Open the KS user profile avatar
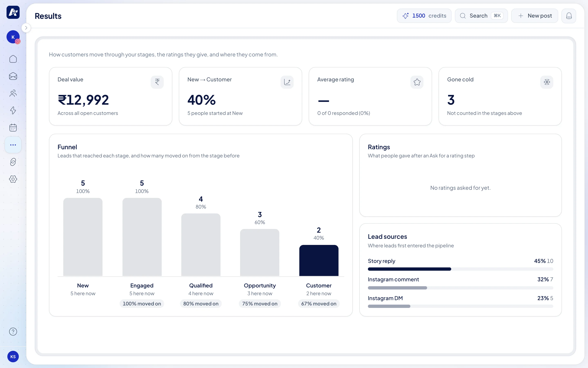Image resolution: width=588 pixels, height=368 pixels. (13, 357)
